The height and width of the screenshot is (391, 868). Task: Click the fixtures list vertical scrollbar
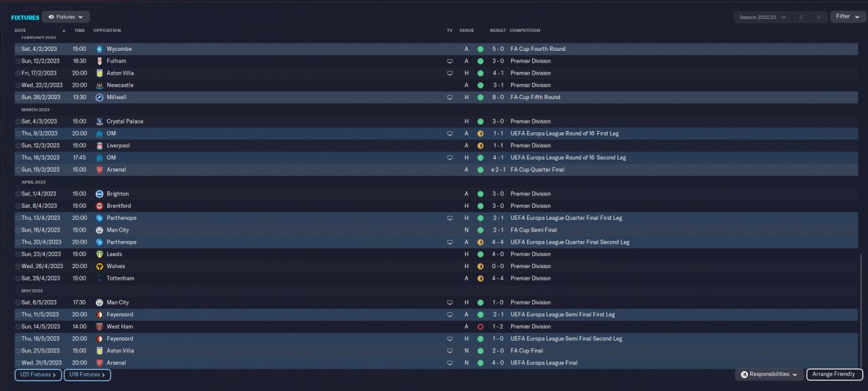coord(861,311)
